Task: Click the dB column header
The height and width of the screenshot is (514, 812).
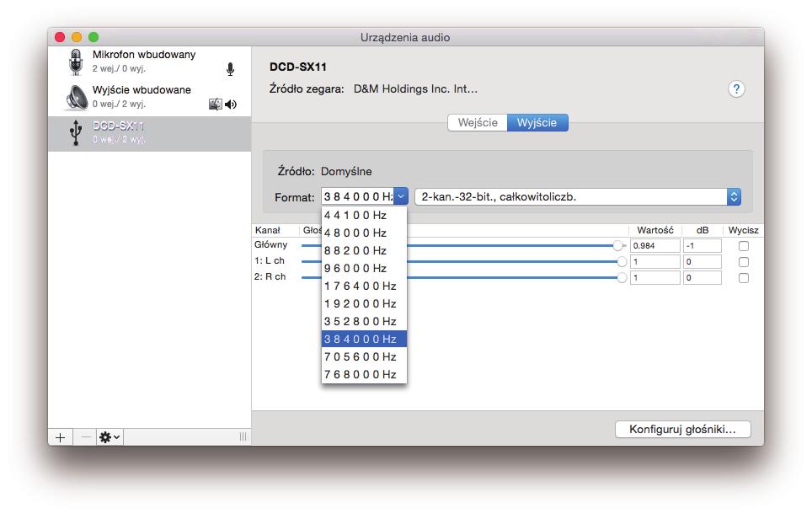Action: [x=702, y=230]
